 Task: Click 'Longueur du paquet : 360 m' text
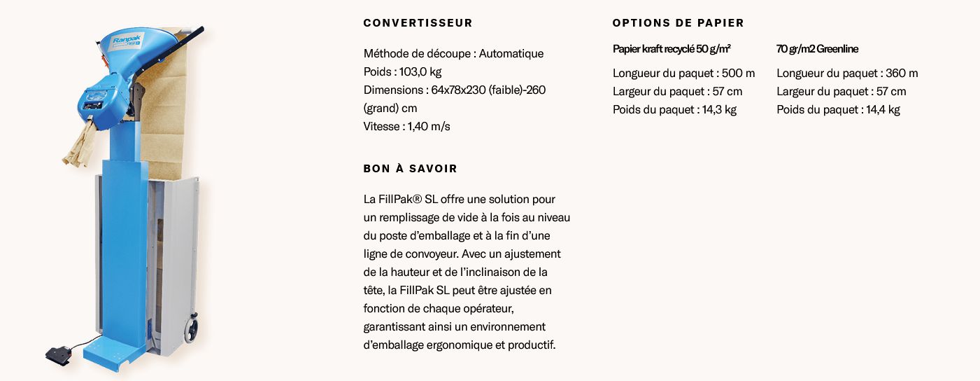click(847, 74)
